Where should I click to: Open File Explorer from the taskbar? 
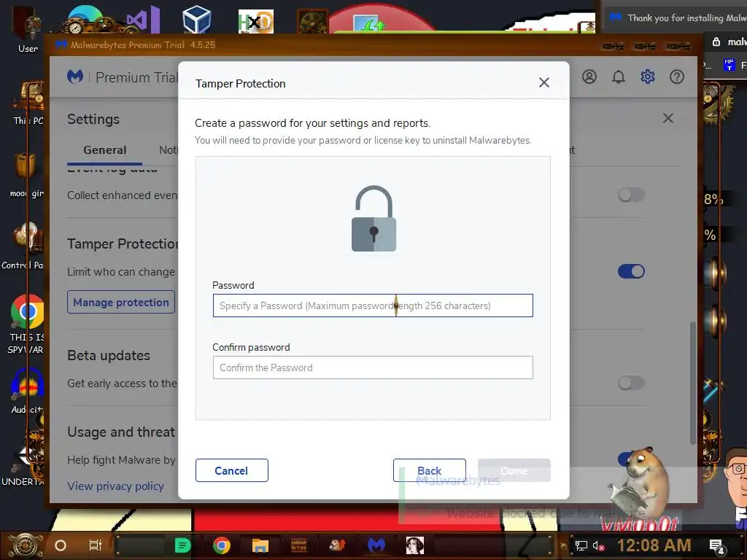260,545
